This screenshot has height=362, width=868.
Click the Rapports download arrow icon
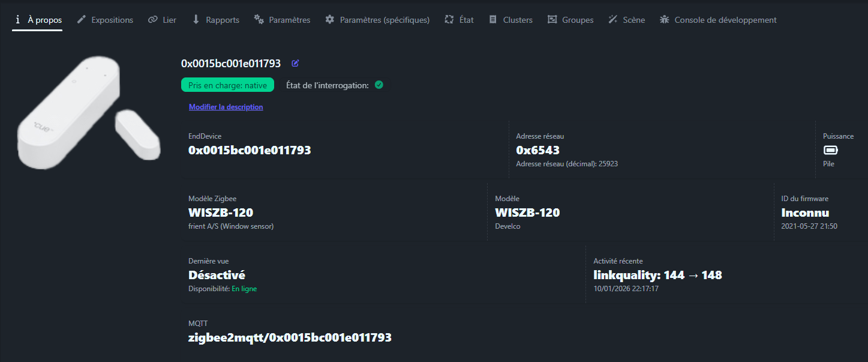[x=196, y=20]
